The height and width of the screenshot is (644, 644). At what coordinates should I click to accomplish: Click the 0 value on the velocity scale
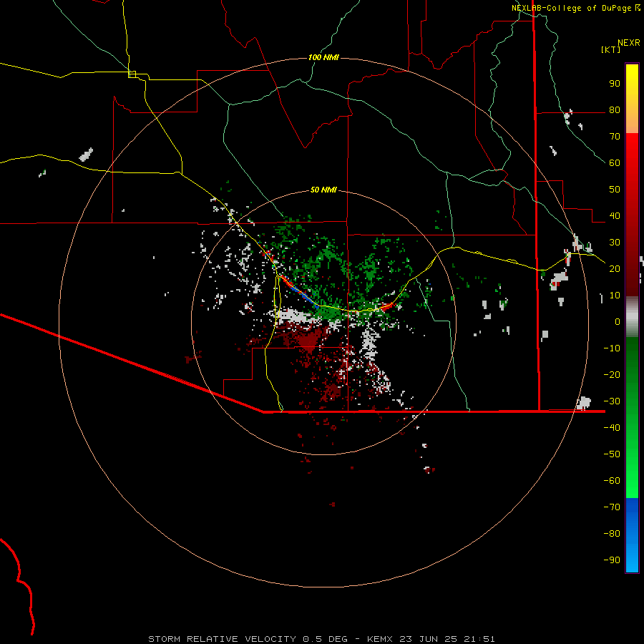[618, 321]
